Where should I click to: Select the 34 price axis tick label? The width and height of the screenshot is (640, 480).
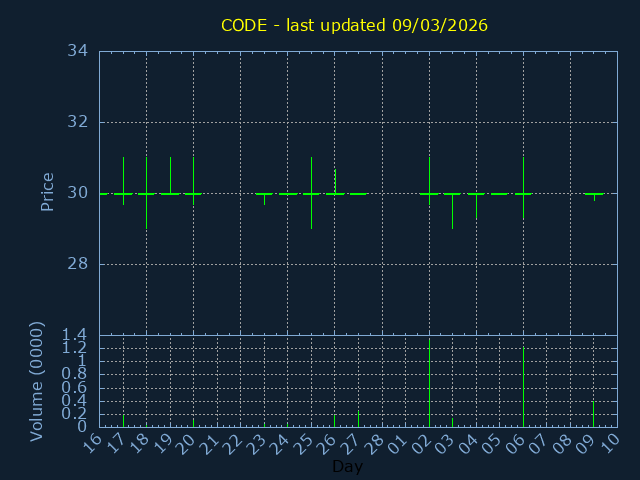click(78, 51)
